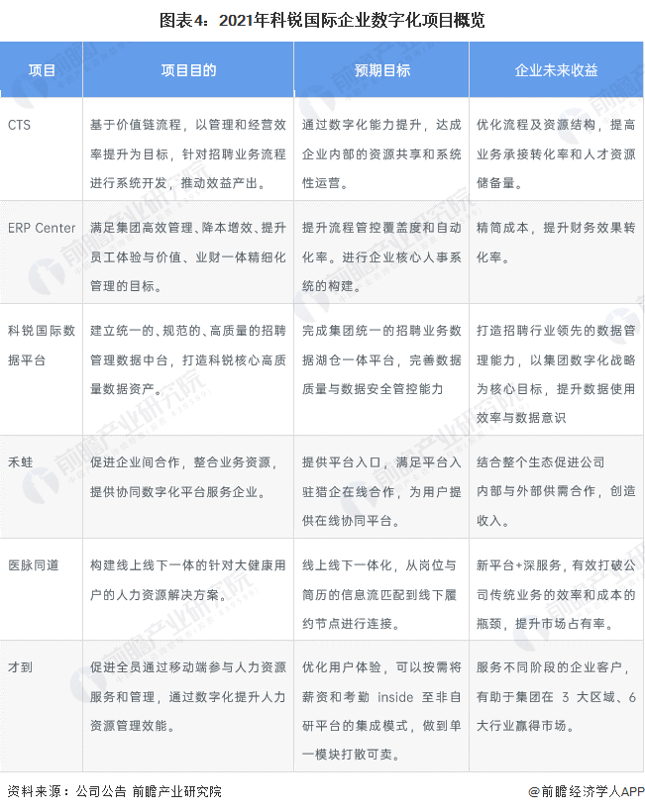Select the '预期目标' column header
645x812 pixels.
(381, 70)
